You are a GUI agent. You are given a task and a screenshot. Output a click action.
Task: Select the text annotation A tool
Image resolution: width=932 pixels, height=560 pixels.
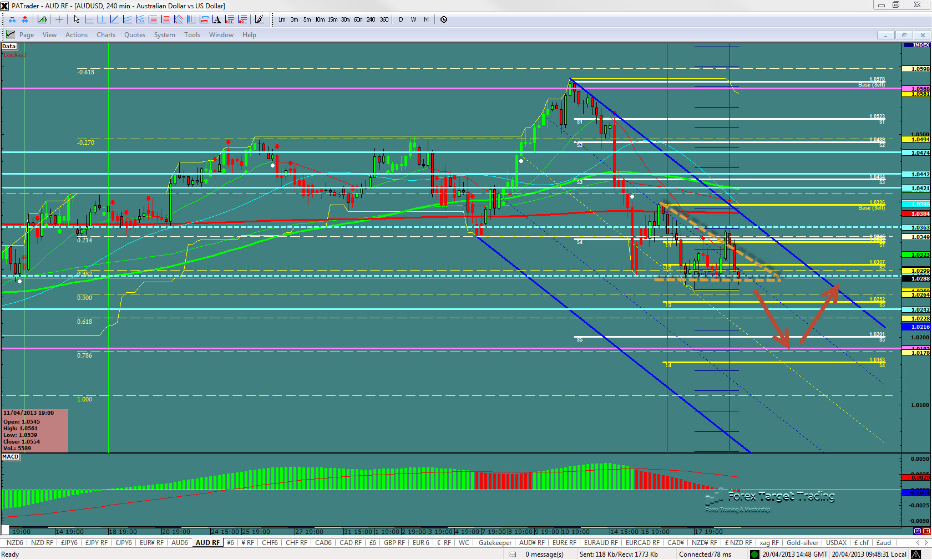tap(216, 19)
